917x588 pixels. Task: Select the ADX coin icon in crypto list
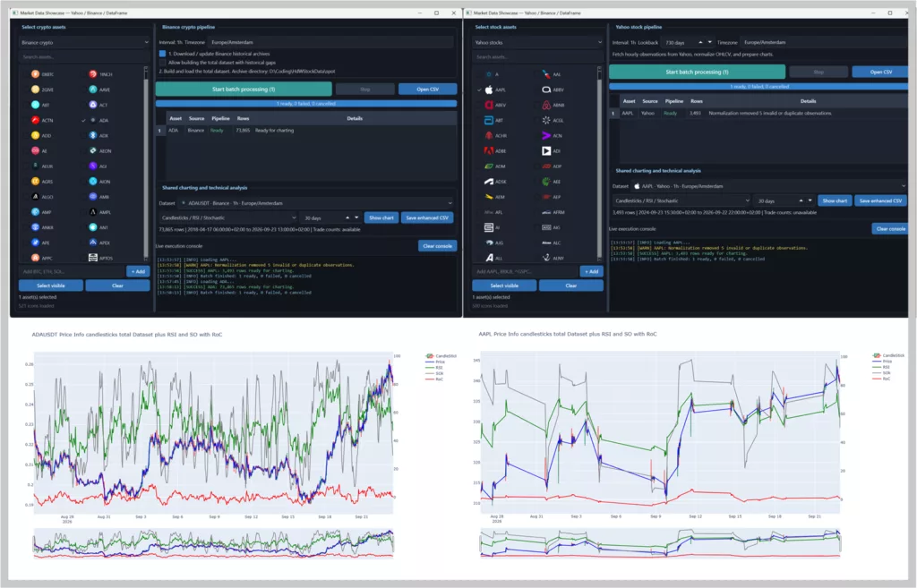coord(92,135)
